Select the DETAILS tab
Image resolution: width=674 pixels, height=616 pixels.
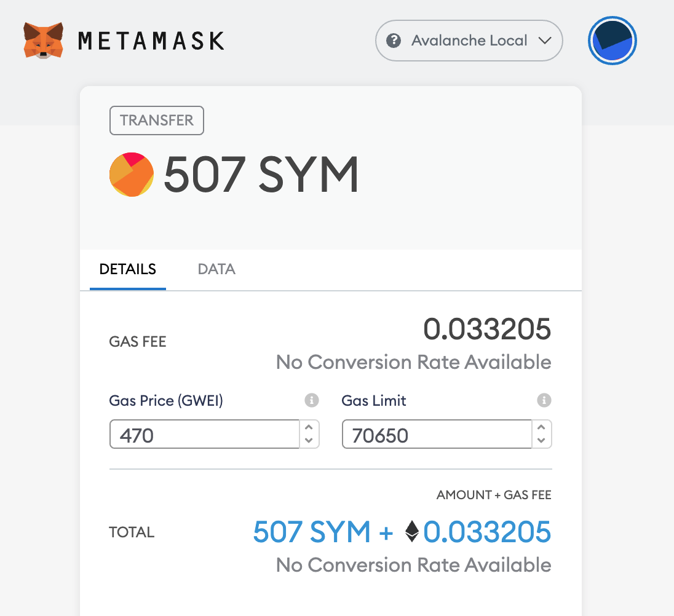pos(128,269)
